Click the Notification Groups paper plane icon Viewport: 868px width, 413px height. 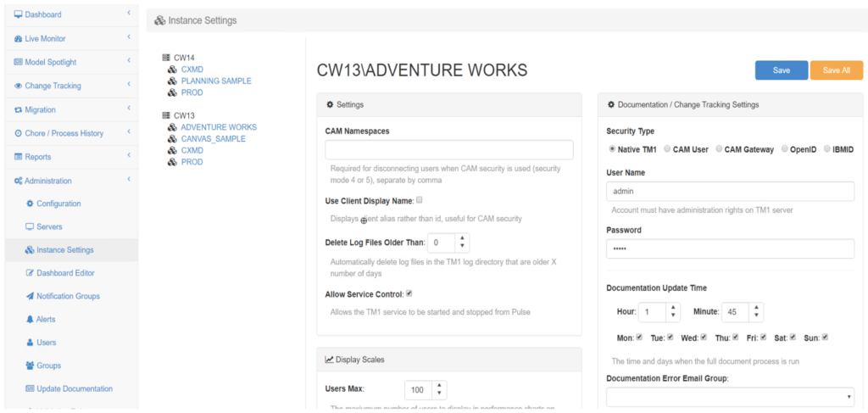coord(30,296)
